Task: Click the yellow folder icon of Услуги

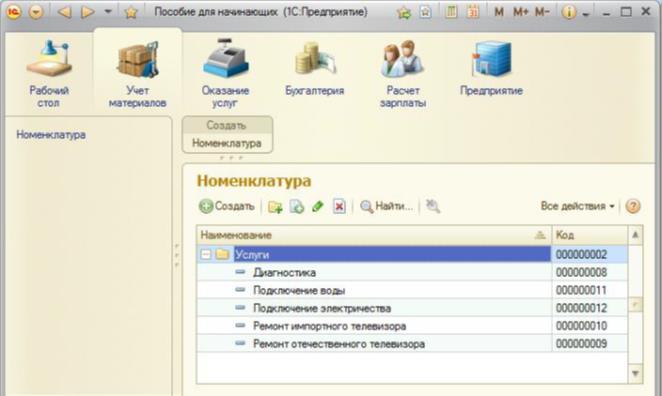Action: click(x=222, y=254)
